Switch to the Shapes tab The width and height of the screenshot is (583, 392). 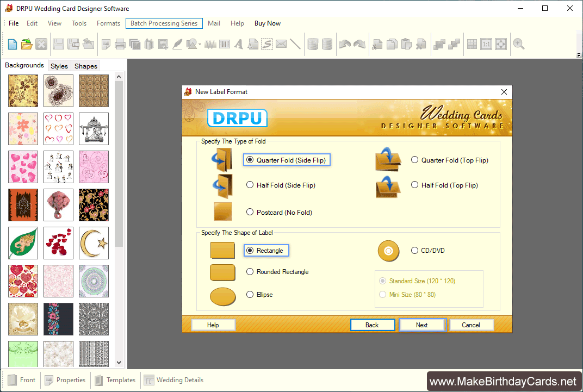click(x=86, y=66)
